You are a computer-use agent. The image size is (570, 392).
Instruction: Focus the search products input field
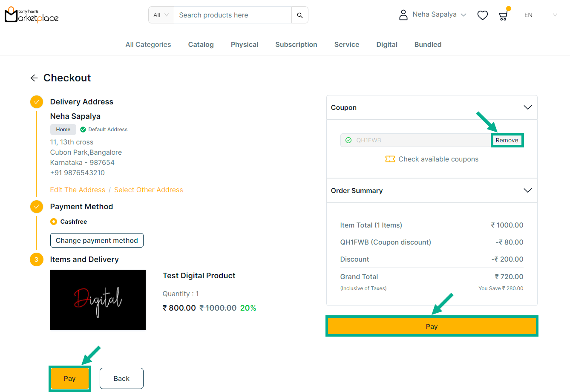pyautogui.click(x=233, y=15)
